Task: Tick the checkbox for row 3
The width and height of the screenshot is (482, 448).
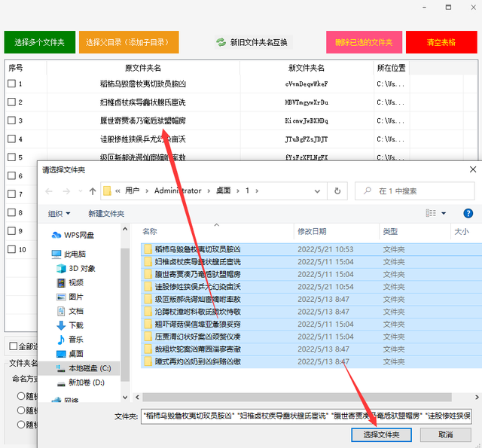Action: tap(12, 120)
